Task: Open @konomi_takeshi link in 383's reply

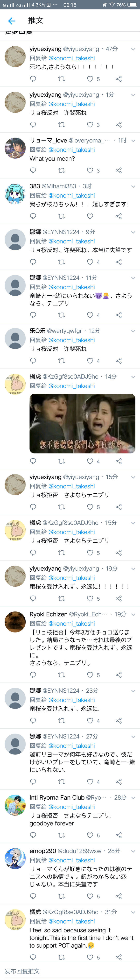Action: click(x=71, y=196)
